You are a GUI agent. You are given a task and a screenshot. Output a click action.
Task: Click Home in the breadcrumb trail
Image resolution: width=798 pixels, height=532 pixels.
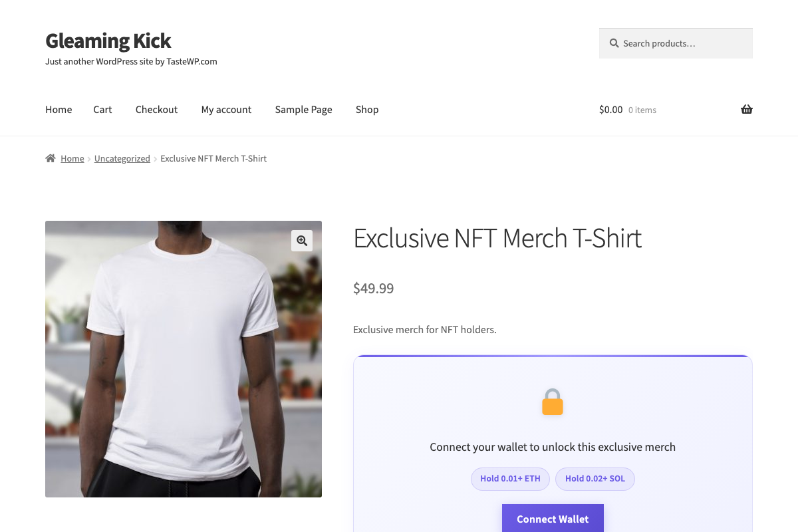[x=72, y=158]
